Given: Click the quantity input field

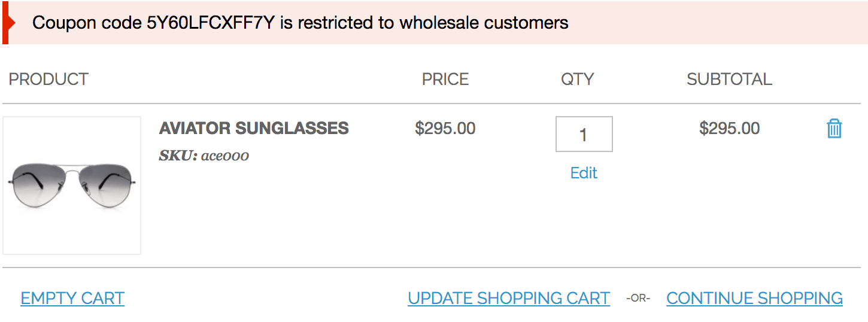Looking at the screenshot, I should pos(584,134).
